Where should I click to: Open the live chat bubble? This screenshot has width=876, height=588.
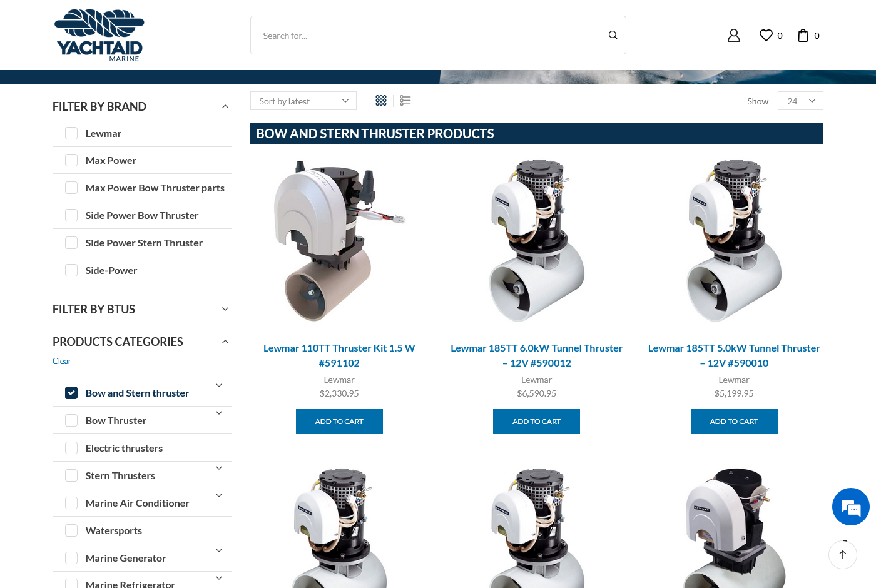tap(850, 507)
